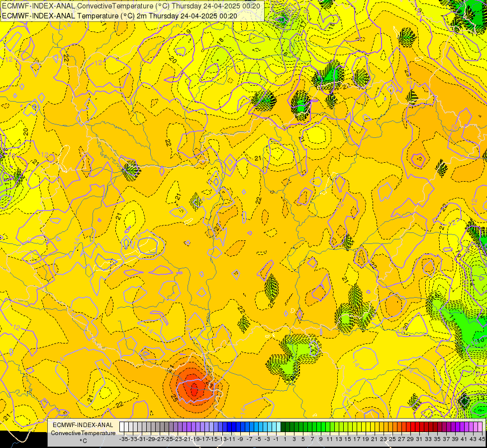This screenshot has height=448, width=487.
Task: Click the 45 value on the legend scale
Action: point(482,439)
